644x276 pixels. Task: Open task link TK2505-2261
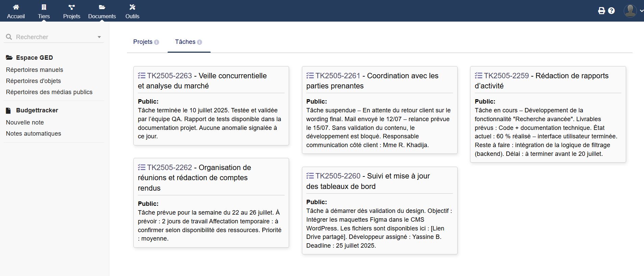[x=338, y=76]
